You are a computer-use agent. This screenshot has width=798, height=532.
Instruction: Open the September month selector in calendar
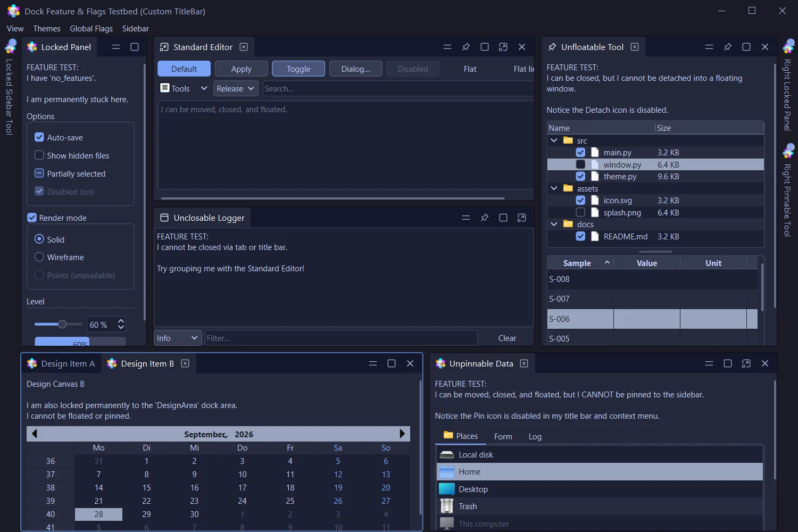[205, 434]
